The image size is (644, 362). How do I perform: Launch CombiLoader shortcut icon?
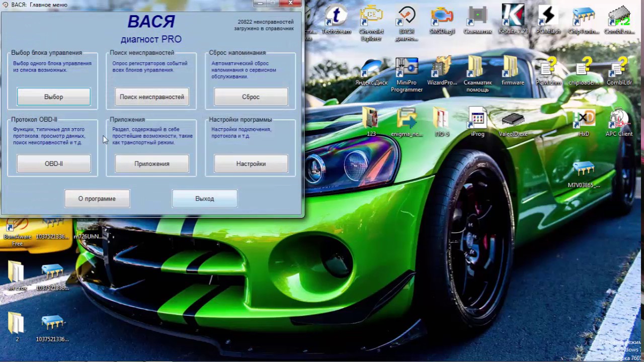(x=619, y=20)
